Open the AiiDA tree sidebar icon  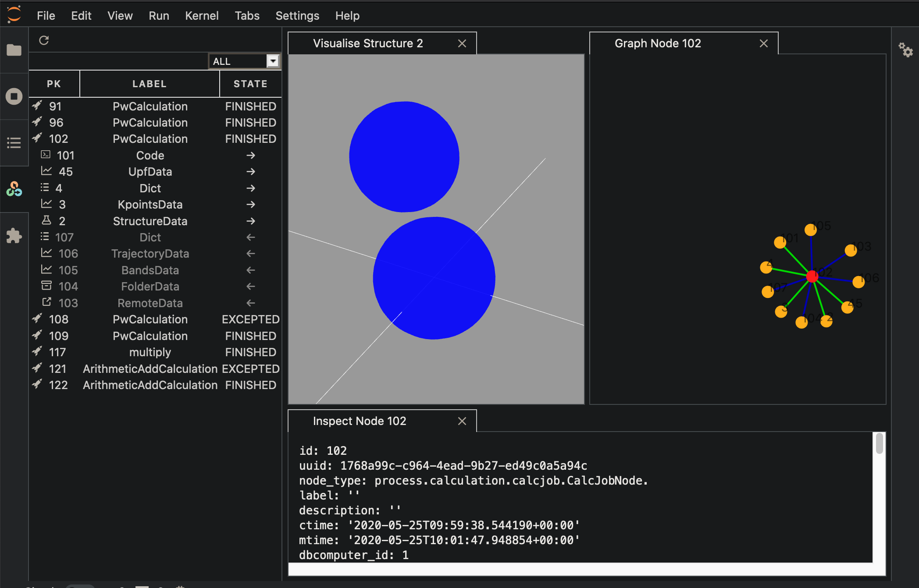coord(14,189)
